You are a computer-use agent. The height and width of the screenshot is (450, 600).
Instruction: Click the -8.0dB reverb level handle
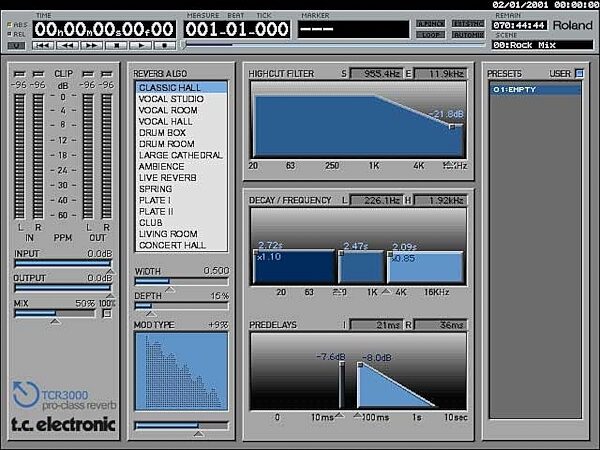coord(360,365)
